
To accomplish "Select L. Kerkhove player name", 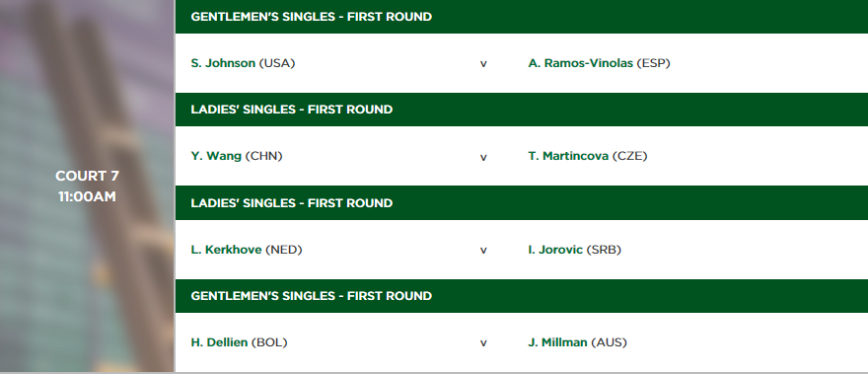I will coord(226,250).
